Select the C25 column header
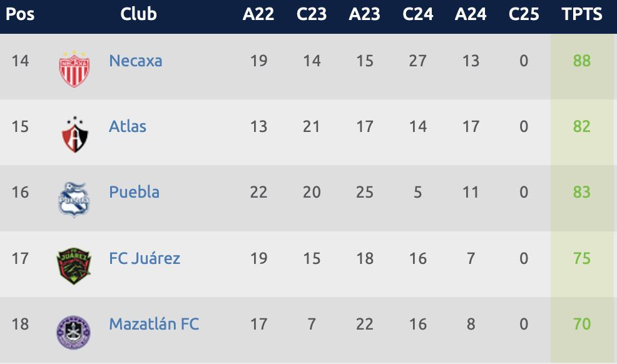 [524, 14]
